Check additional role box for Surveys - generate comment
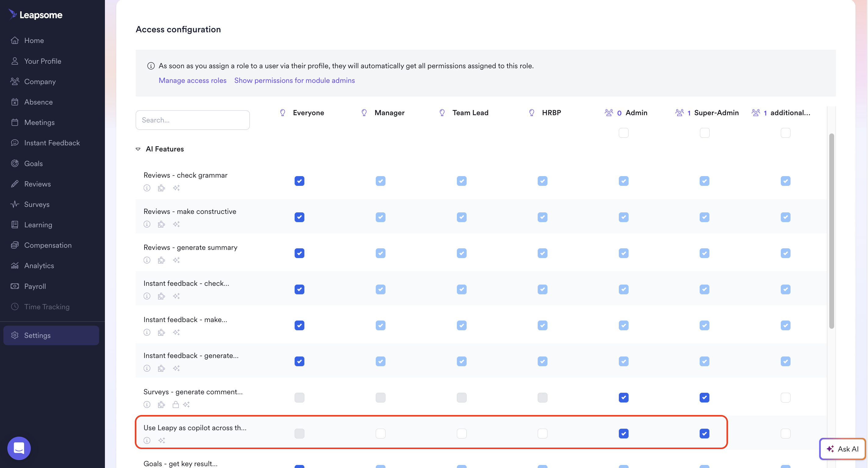This screenshot has height=468, width=868. [785, 398]
